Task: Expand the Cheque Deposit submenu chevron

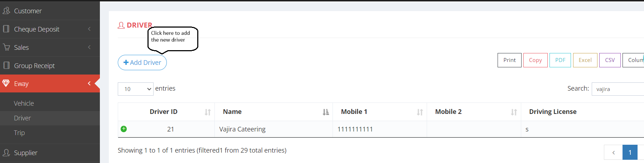Action: coord(89,29)
